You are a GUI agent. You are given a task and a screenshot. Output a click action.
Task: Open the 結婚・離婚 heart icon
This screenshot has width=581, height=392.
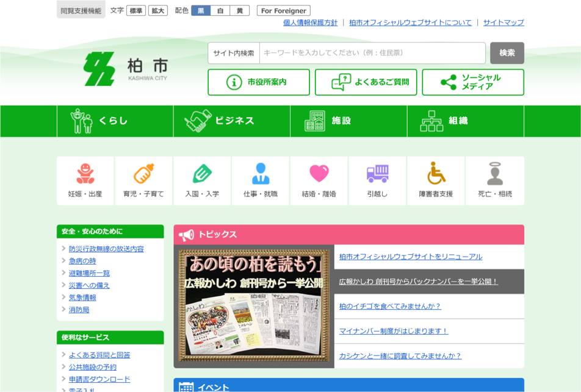(319, 173)
